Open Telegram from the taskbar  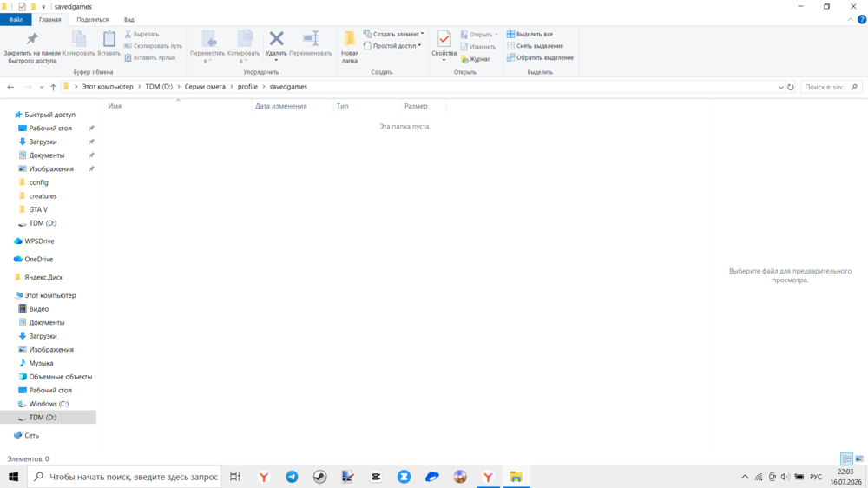292,477
